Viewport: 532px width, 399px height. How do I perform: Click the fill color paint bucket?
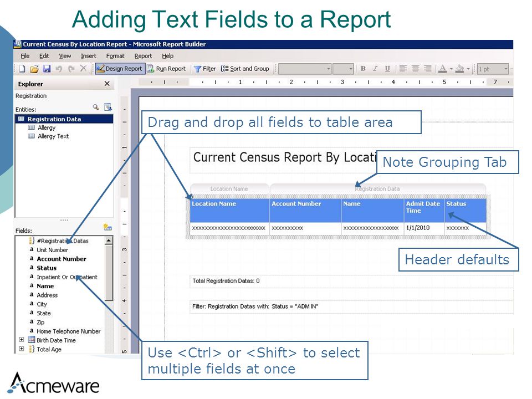point(460,69)
